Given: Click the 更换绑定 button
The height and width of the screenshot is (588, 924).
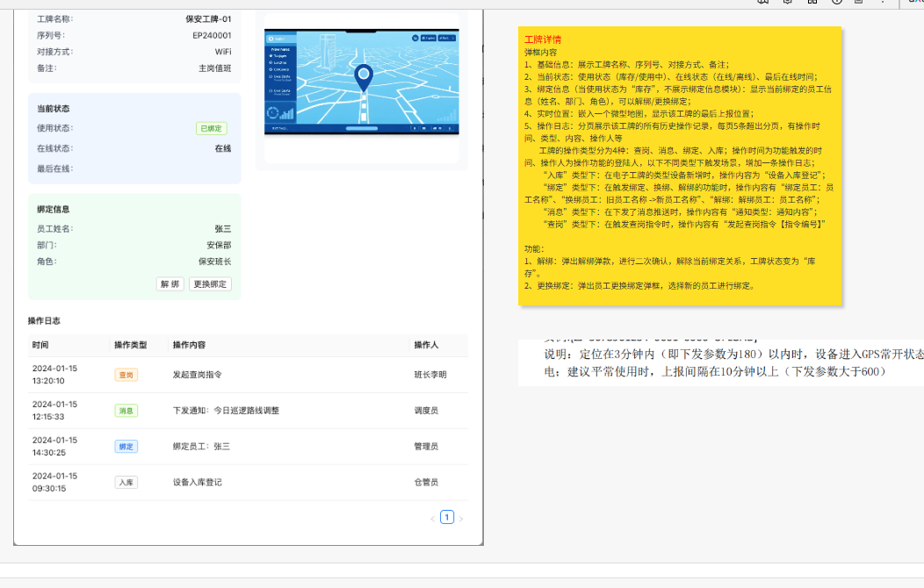Looking at the screenshot, I should click(210, 283).
